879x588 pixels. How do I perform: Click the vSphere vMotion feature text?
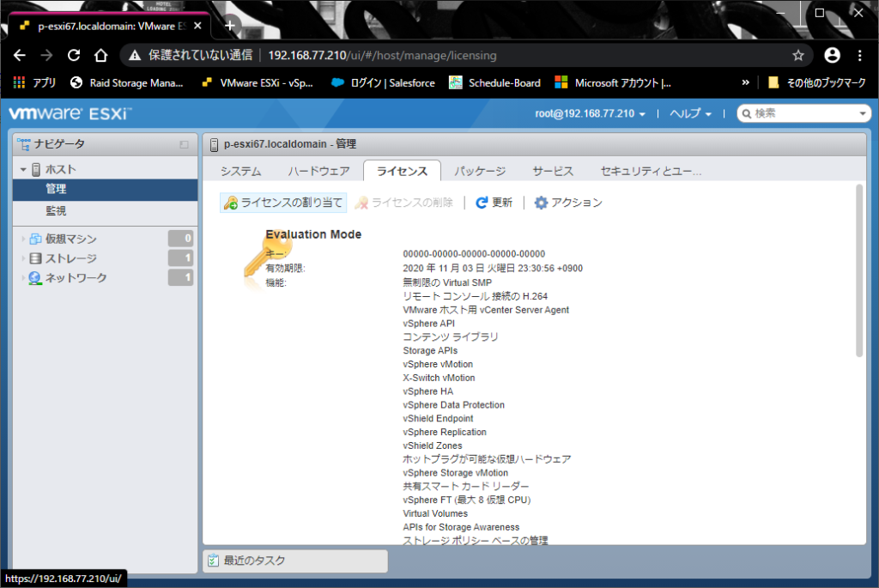(x=438, y=364)
